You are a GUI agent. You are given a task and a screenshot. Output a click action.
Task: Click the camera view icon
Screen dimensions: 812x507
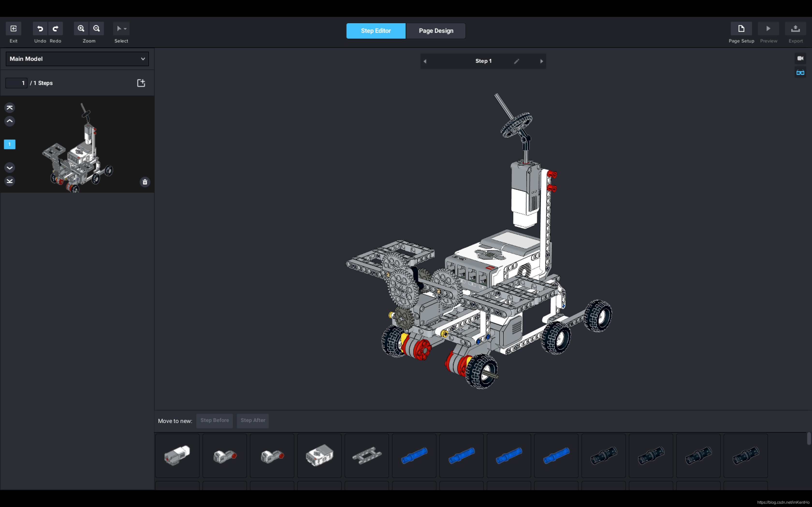800,58
